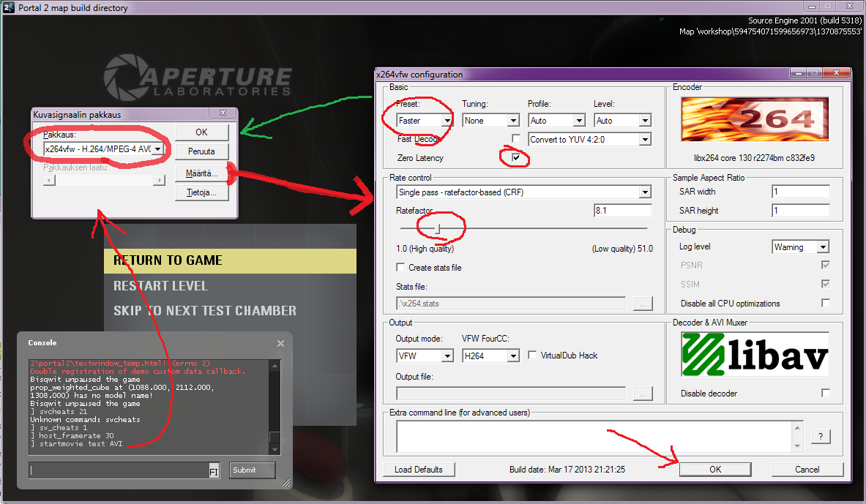This screenshot has width=866, height=504.
Task: Open the Output mode VFW dropdown
Action: click(425, 356)
